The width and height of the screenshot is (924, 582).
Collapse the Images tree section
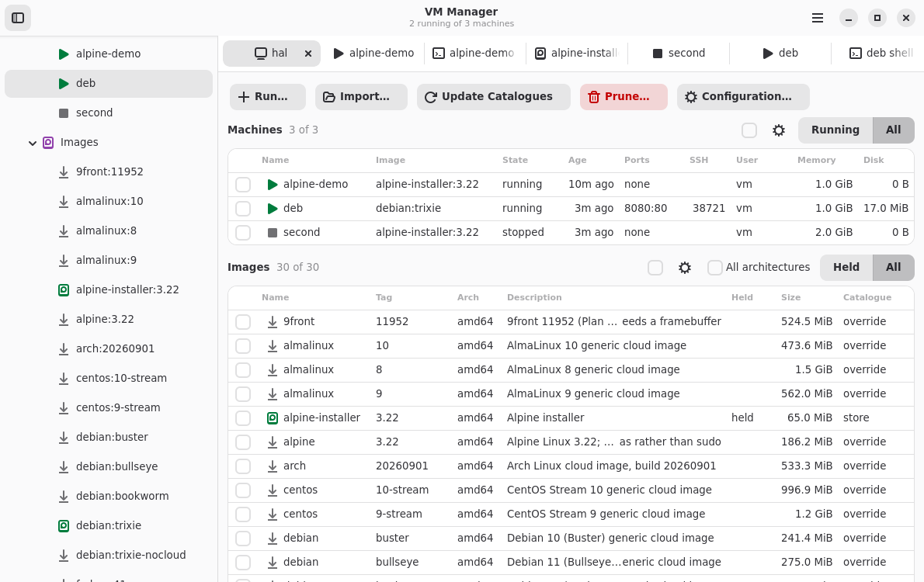coord(33,143)
